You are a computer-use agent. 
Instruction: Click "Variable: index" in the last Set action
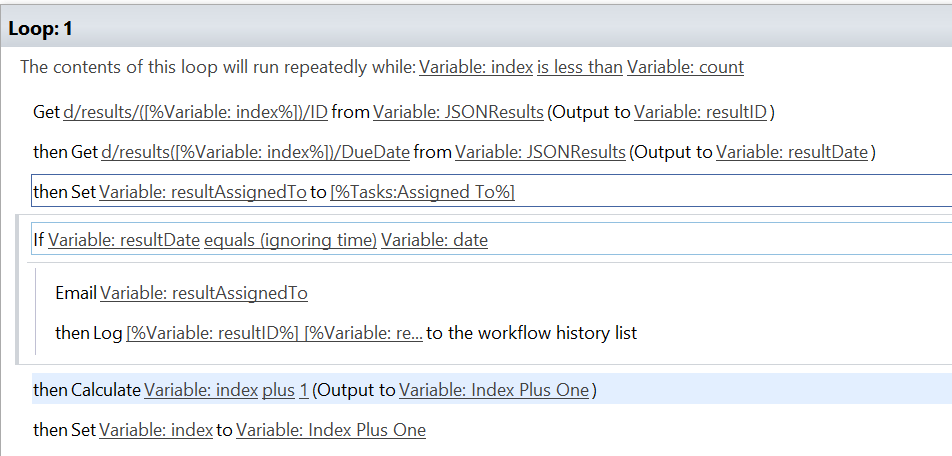[155, 430]
